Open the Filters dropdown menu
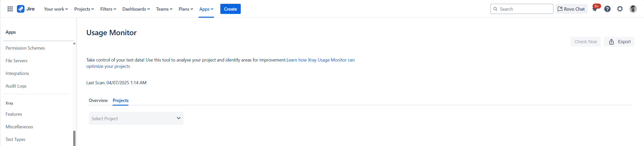The height and width of the screenshot is (146, 644). pyautogui.click(x=108, y=9)
